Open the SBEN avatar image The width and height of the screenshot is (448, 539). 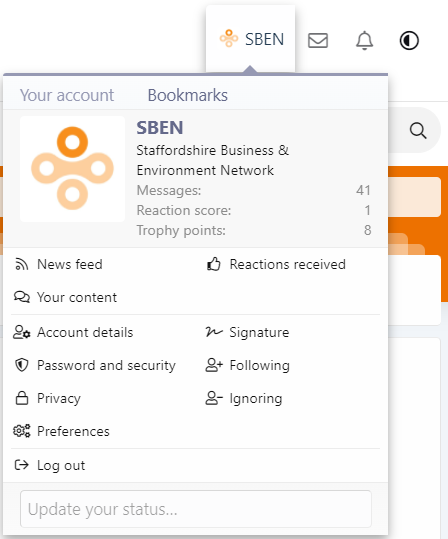coord(72,169)
